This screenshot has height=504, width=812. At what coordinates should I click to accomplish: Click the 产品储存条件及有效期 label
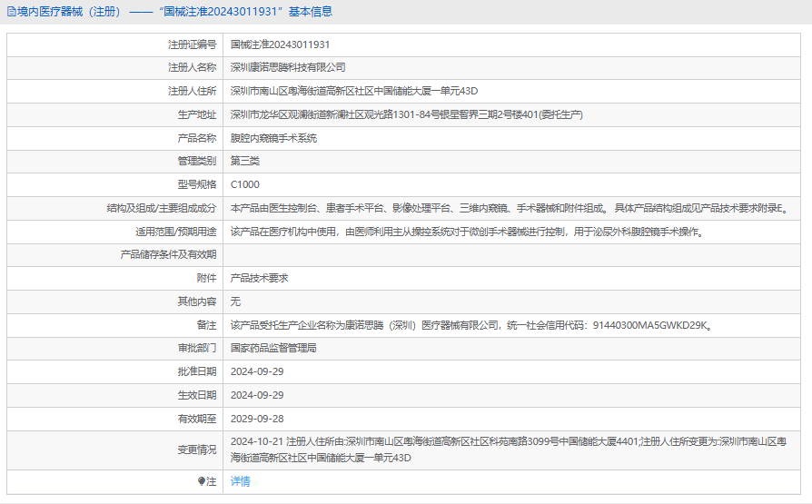pyautogui.click(x=168, y=254)
